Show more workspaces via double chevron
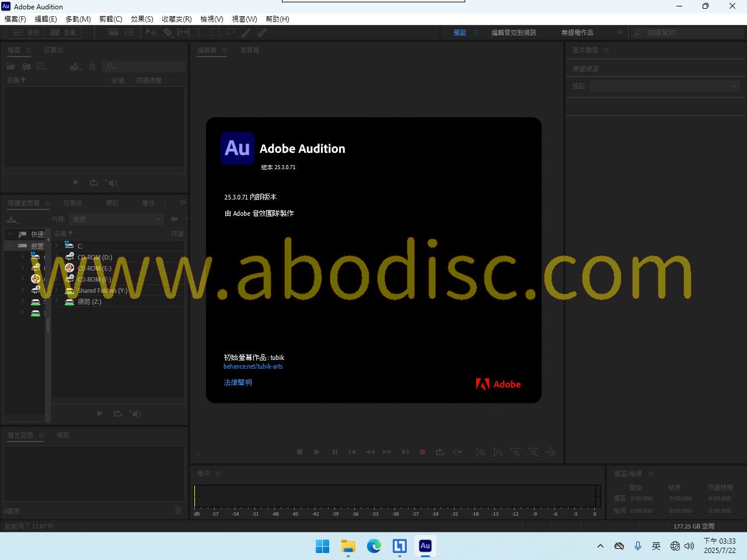 point(620,33)
